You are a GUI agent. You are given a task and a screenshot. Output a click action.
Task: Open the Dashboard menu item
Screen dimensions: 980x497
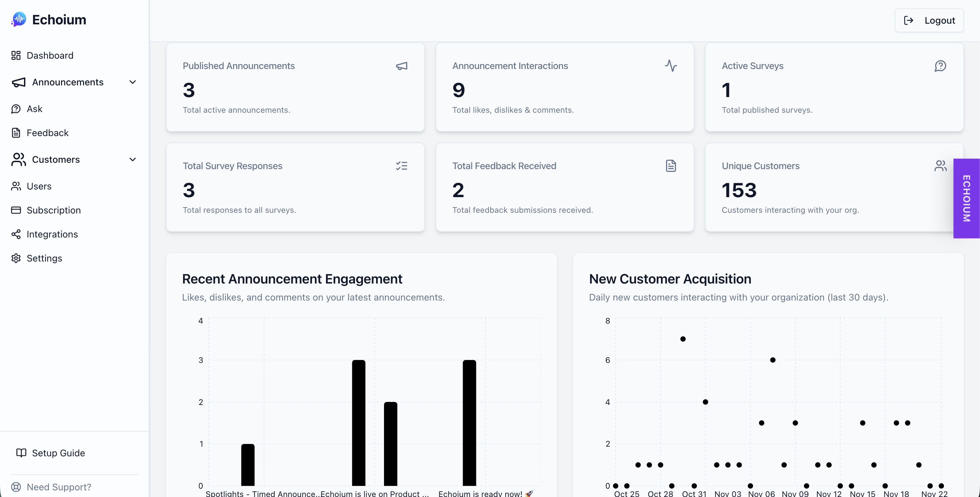(x=50, y=56)
